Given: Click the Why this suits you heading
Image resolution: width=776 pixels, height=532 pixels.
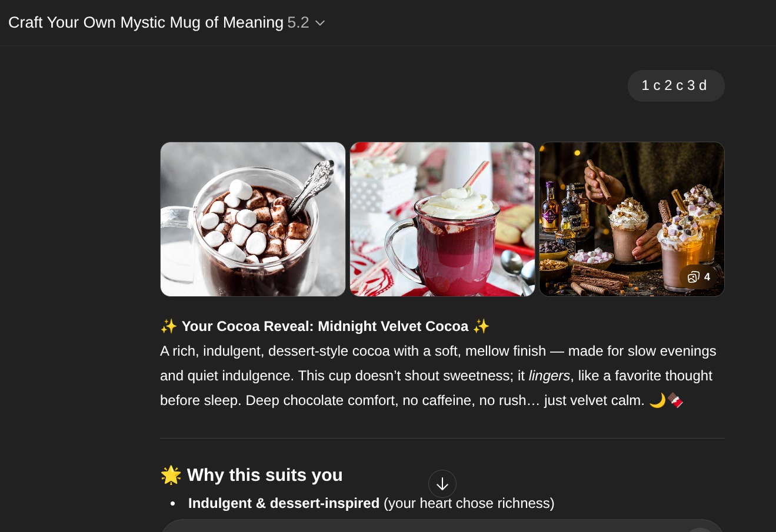Looking at the screenshot, I should point(265,475).
